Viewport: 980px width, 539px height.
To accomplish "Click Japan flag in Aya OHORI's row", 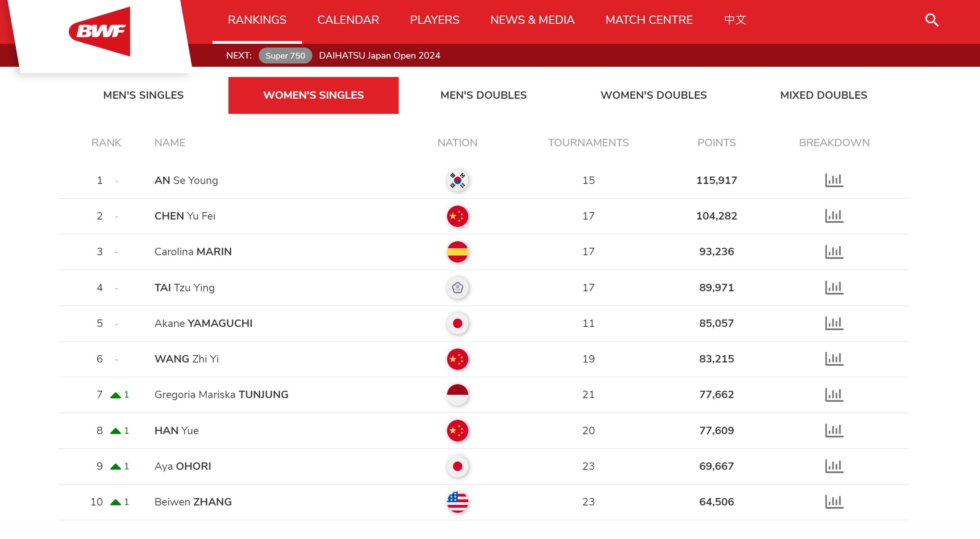I will (x=457, y=466).
